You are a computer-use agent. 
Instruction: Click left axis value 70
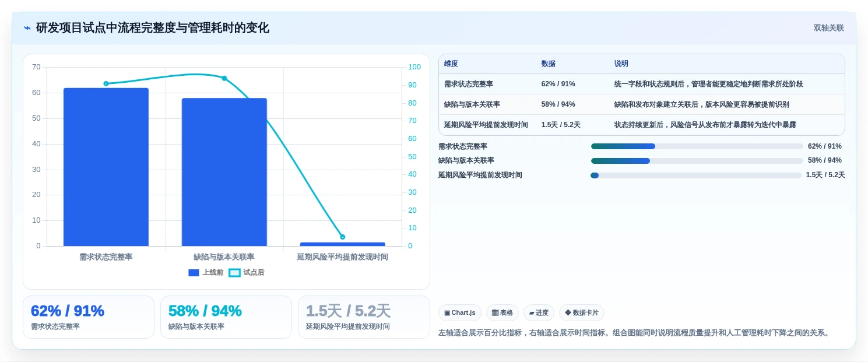[x=36, y=67]
